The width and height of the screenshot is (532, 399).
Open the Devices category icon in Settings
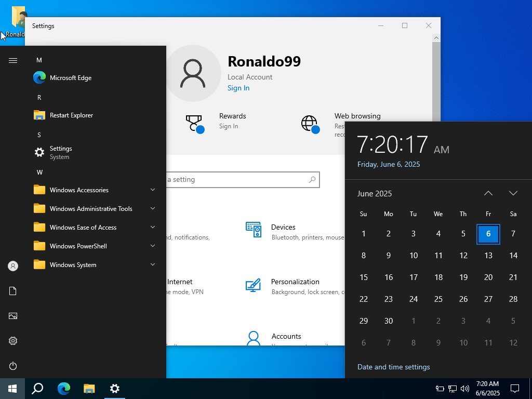[x=254, y=229]
